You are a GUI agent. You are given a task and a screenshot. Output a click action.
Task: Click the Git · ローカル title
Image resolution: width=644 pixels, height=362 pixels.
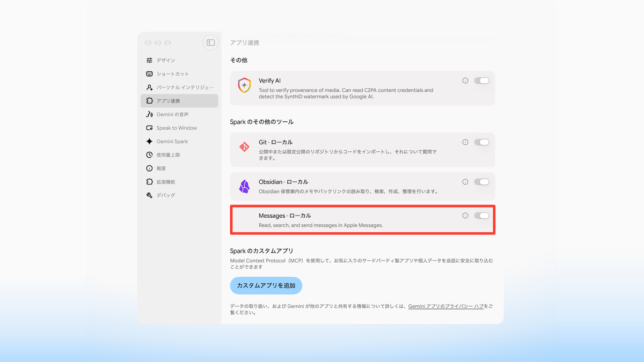(276, 142)
